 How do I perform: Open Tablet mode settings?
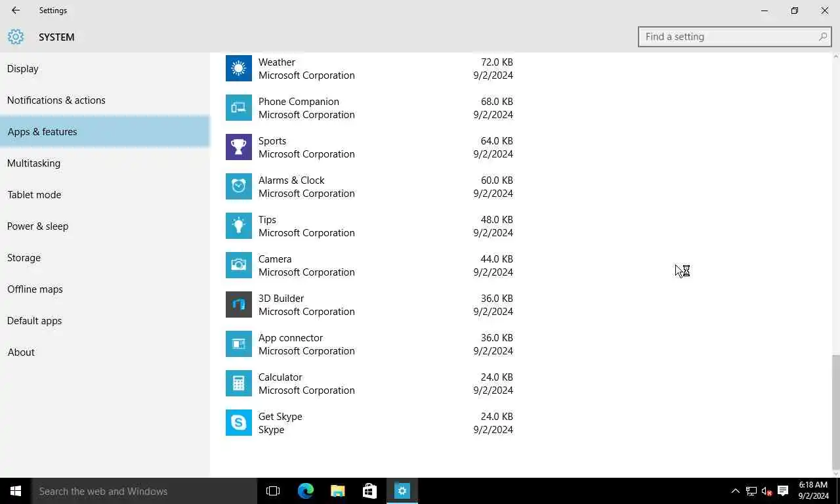click(105, 194)
